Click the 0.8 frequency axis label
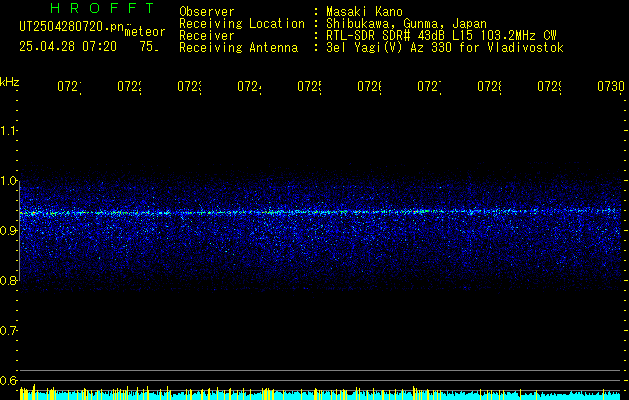629x400 pixels. click(9, 280)
